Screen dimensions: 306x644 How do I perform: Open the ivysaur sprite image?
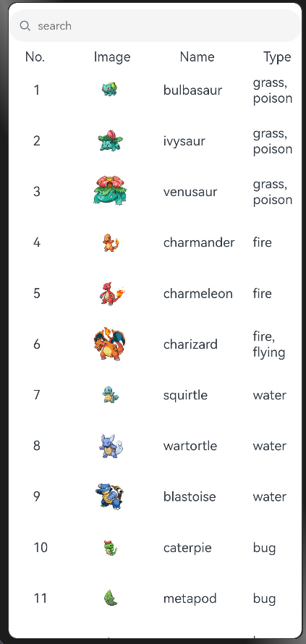click(x=110, y=140)
